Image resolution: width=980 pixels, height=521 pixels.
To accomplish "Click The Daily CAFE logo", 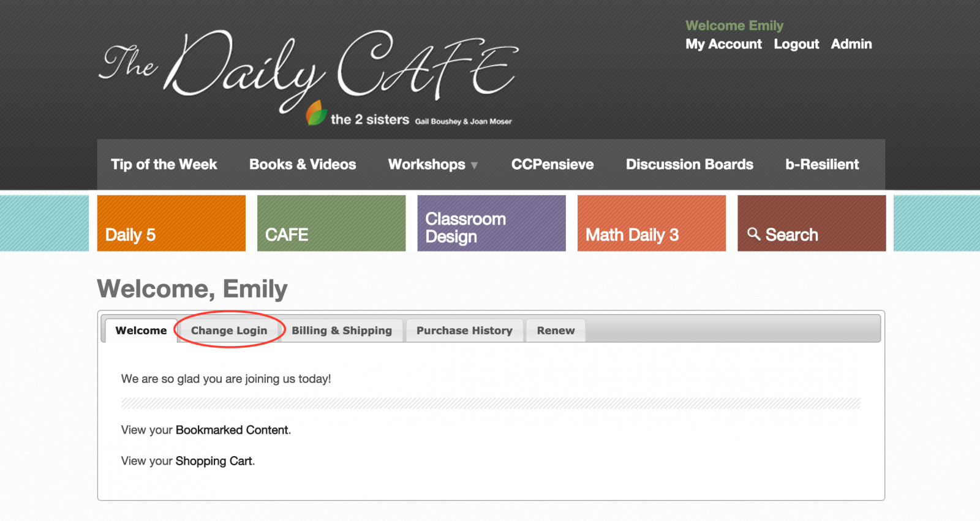I will (308, 77).
